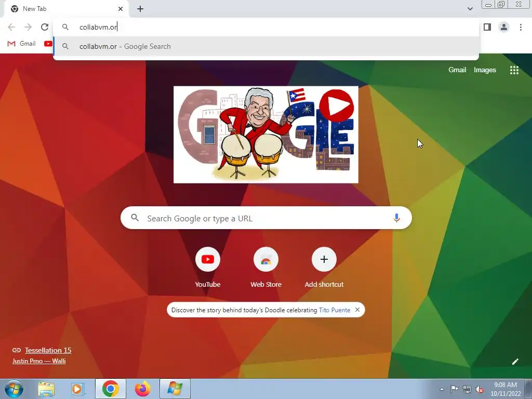Screen dimensions: 532x399
Task: Toggle the Chrome side panel icon
Action: tap(487, 27)
